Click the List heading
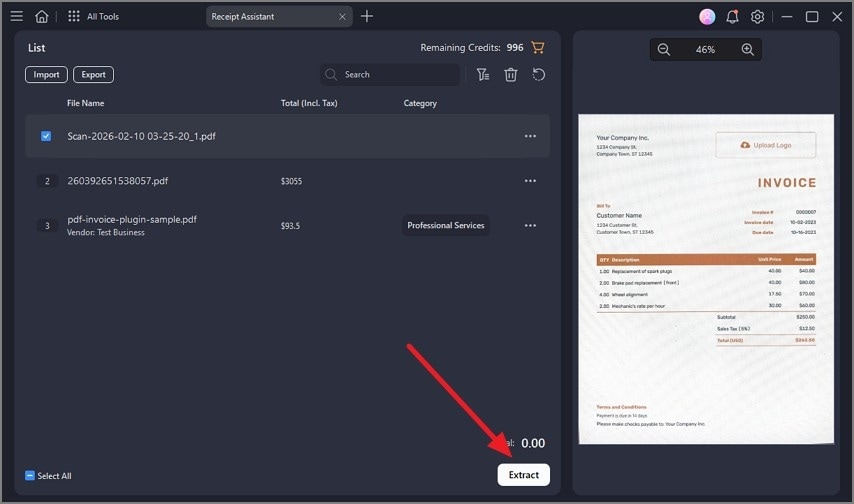The height and width of the screenshot is (504, 854). click(36, 48)
